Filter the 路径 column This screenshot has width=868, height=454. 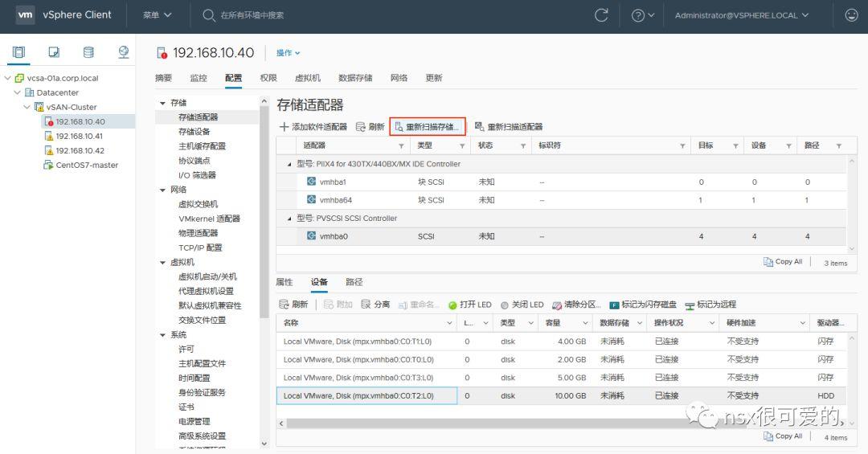tap(839, 146)
